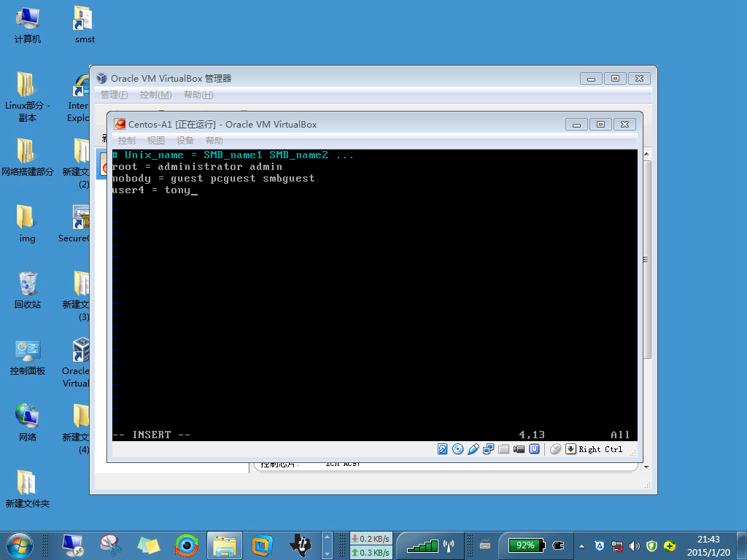Select the 新建文件夹 folder at bottom of desktop
The height and width of the screenshot is (560, 747).
(x=27, y=489)
